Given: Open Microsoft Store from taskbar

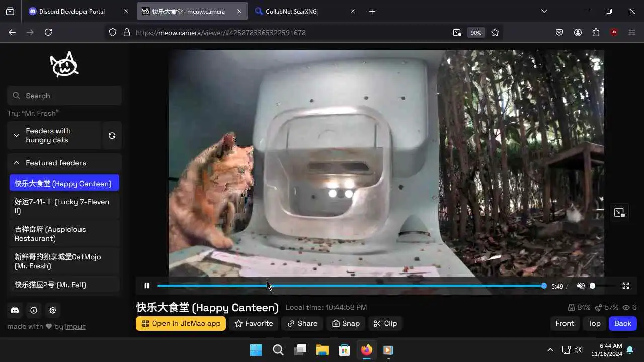Looking at the screenshot, I should point(345,350).
